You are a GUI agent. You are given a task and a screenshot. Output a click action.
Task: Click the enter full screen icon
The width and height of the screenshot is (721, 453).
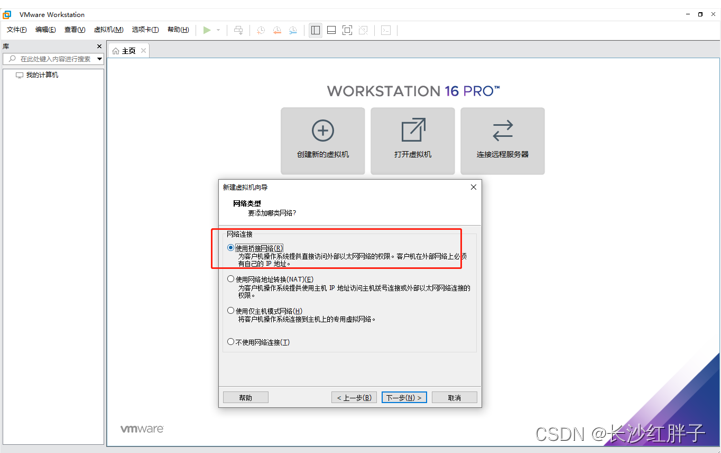pos(347,30)
